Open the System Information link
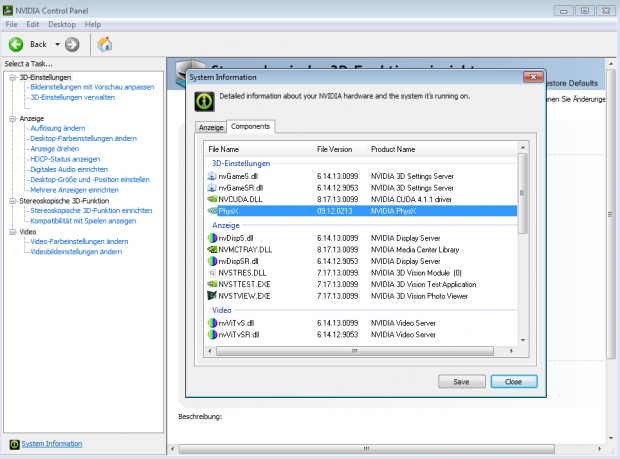 [x=52, y=443]
